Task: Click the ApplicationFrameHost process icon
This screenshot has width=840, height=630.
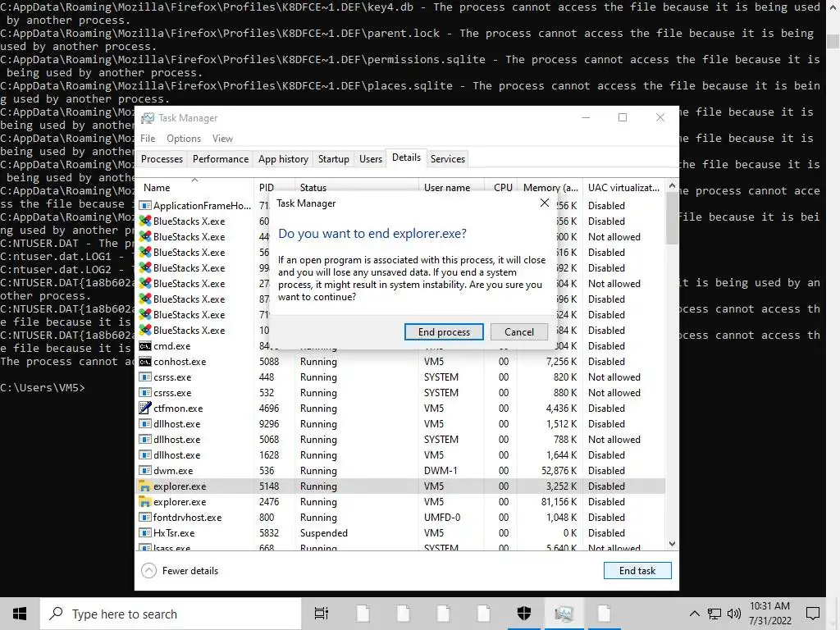Action: 144,205
